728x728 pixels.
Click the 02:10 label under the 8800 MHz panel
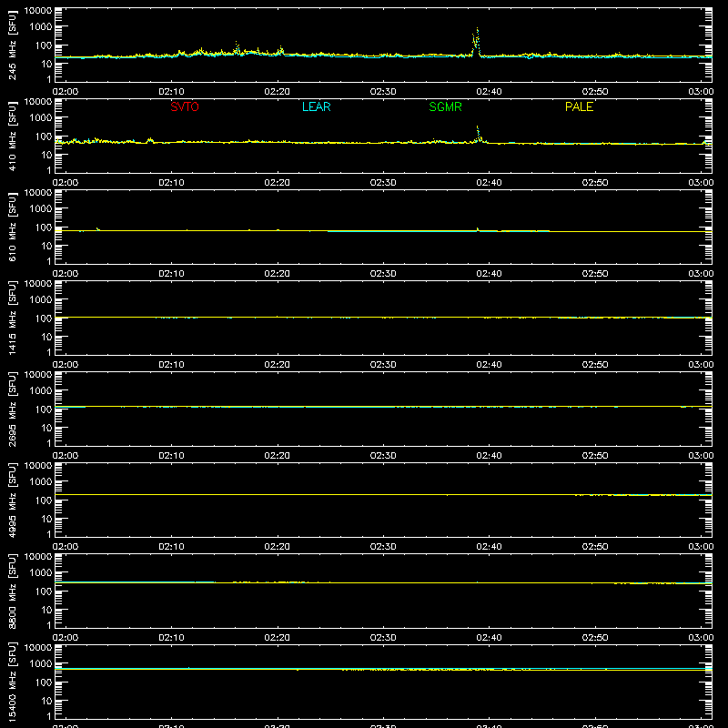click(171, 638)
